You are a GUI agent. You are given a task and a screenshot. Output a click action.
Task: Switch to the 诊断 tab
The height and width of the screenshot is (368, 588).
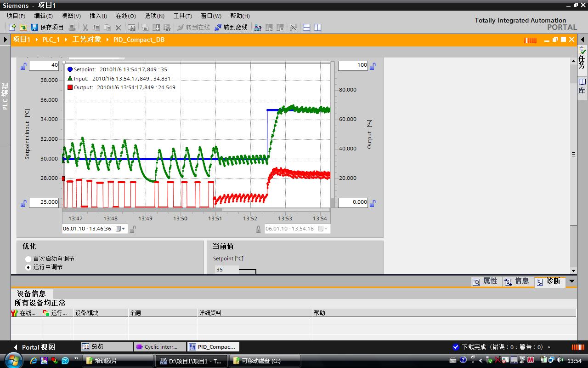tap(549, 281)
